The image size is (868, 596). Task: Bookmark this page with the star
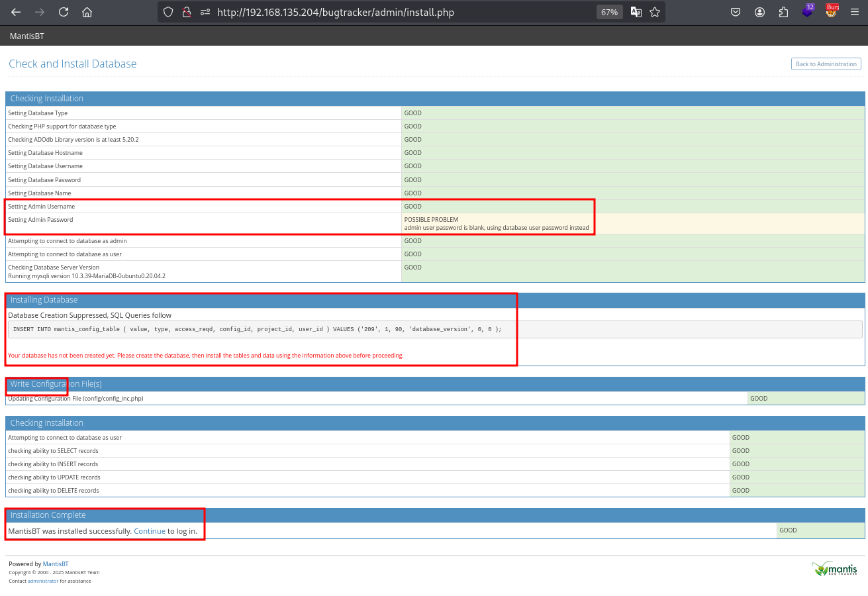[655, 12]
